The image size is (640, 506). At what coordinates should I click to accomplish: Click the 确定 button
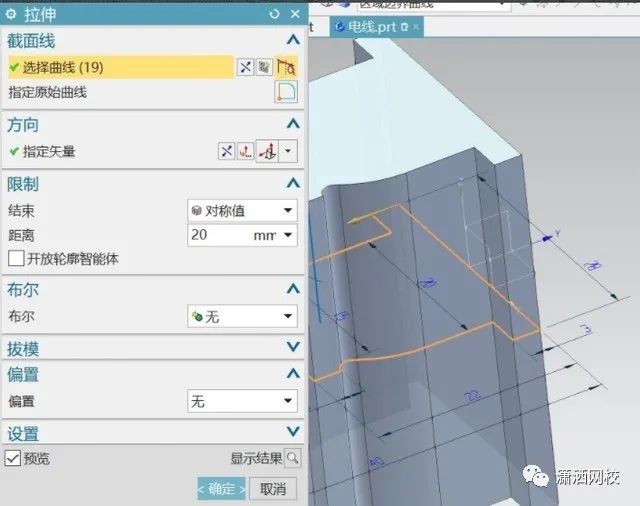221,488
